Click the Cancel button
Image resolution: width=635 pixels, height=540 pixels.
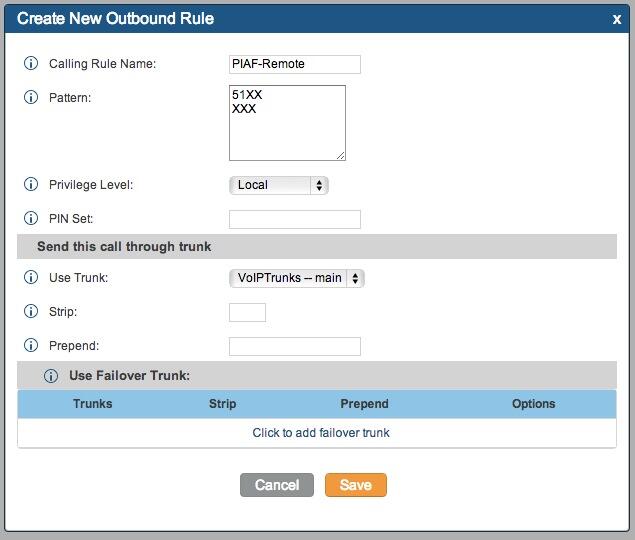tap(277, 485)
